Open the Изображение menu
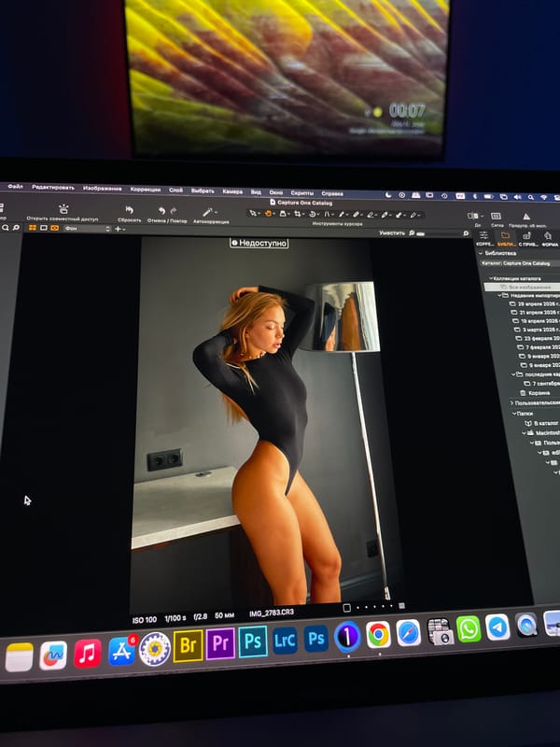 pos(103,189)
